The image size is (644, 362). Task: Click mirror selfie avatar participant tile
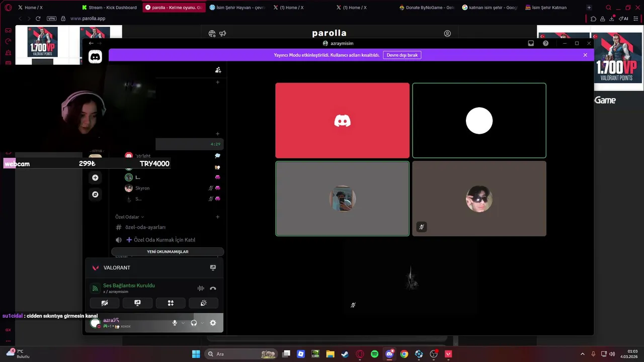coord(342,199)
